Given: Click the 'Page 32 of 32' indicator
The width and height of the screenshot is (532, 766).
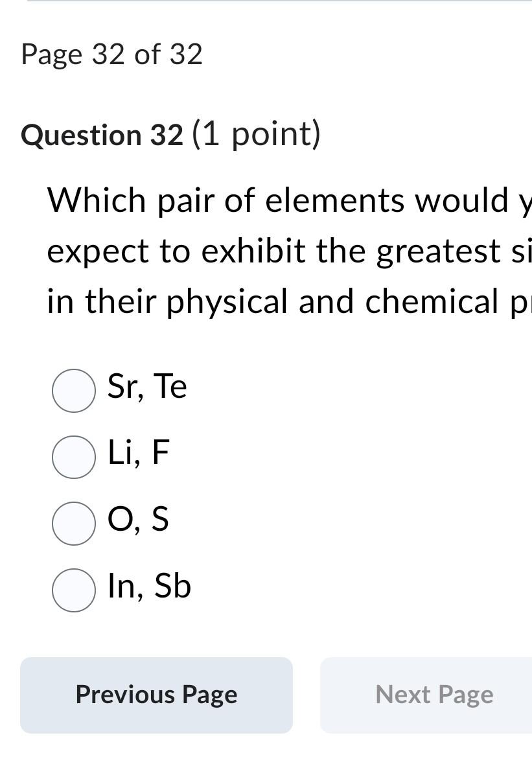Looking at the screenshot, I should [x=111, y=54].
